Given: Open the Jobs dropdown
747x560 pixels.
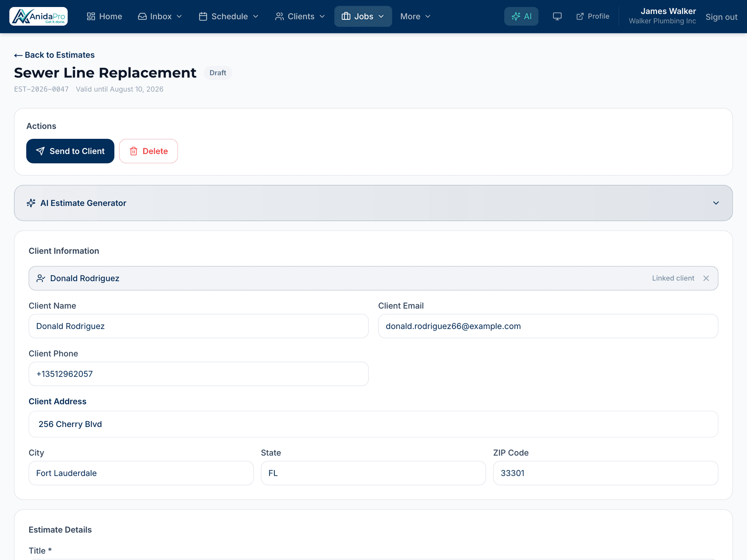Looking at the screenshot, I should coord(363,16).
